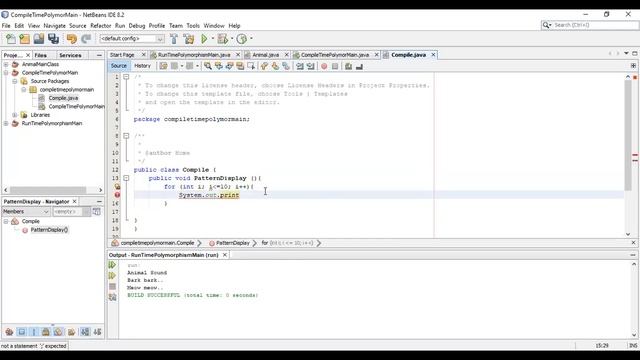Open the Run Project dropdown arrow
Screen dimensions: 640x360
213,39
